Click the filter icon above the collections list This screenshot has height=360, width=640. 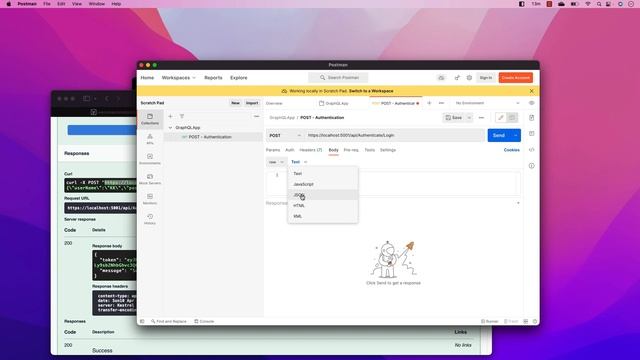(x=182, y=116)
